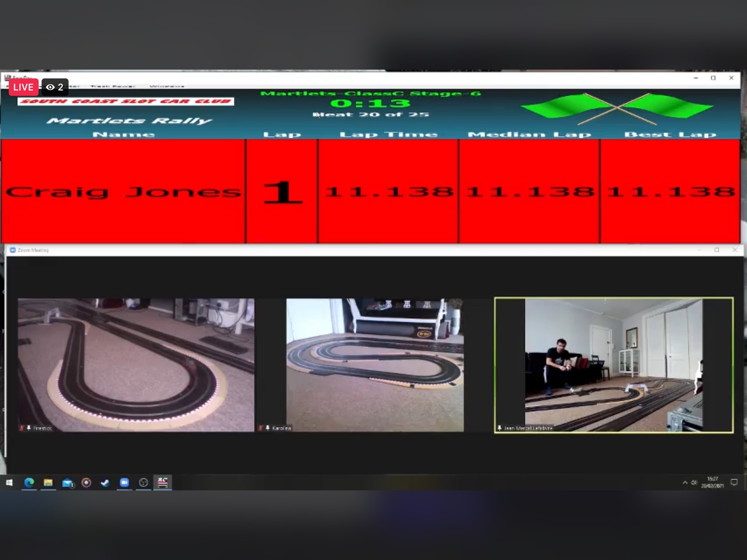Select the Karolina video tile

[375, 365]
